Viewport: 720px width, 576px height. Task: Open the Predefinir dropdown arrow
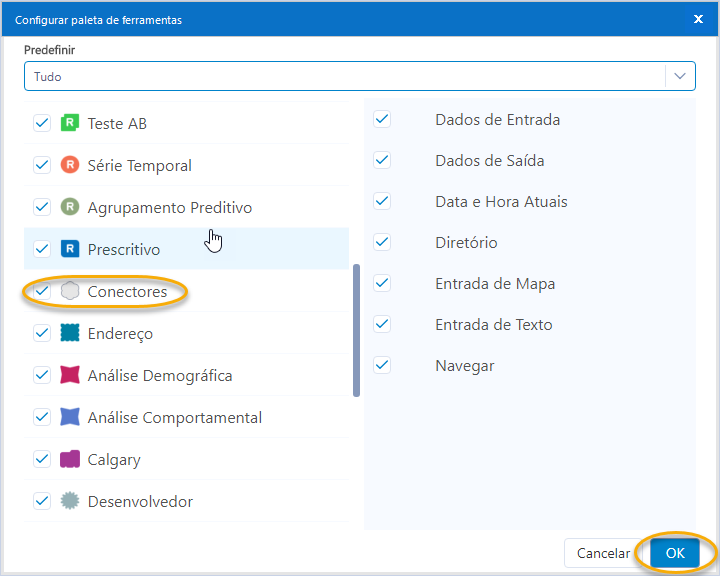click(680, 76)
